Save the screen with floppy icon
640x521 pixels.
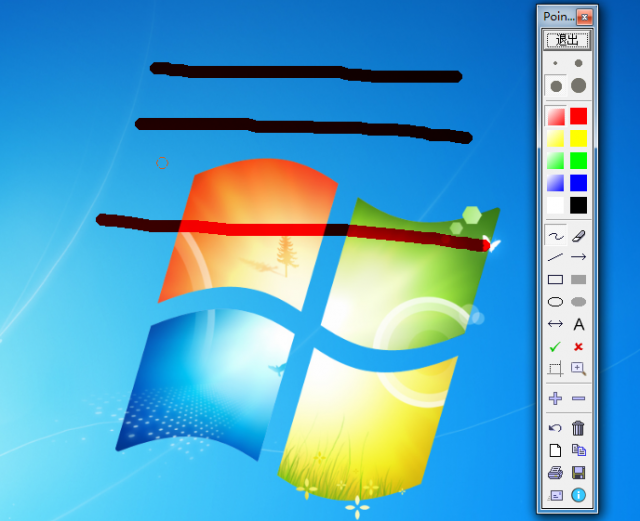(x=578, y=473)
